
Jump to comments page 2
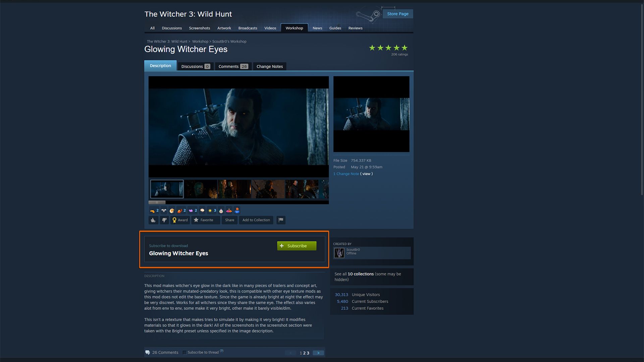(304, 353)
